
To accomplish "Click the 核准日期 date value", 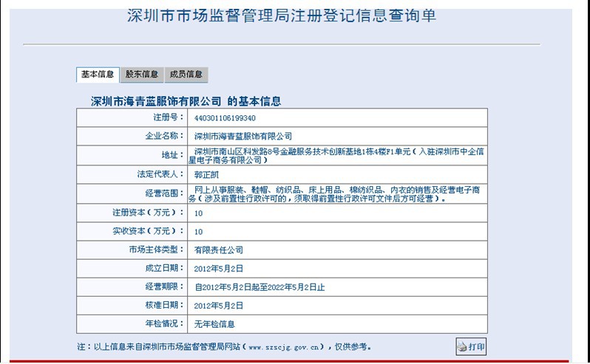I will pyautogui.click(x=218, y=305).
